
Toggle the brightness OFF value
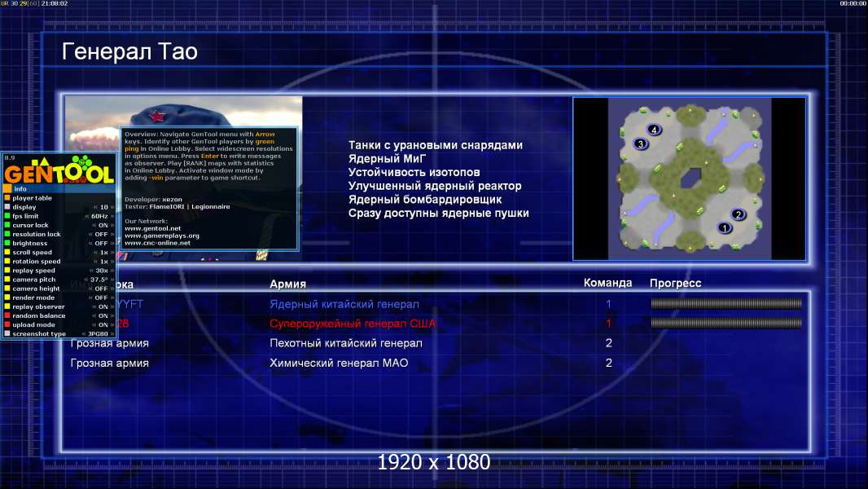[x=101, y=243]
